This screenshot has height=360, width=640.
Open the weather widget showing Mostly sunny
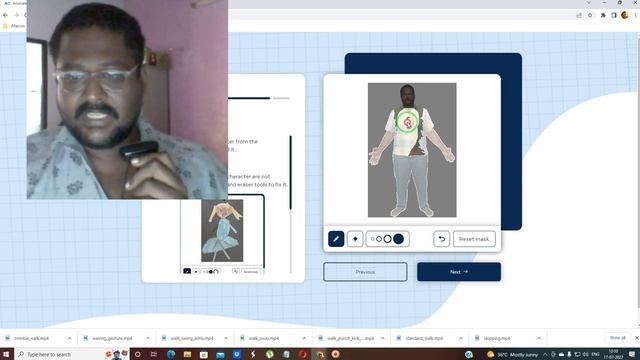click(513, 354)
